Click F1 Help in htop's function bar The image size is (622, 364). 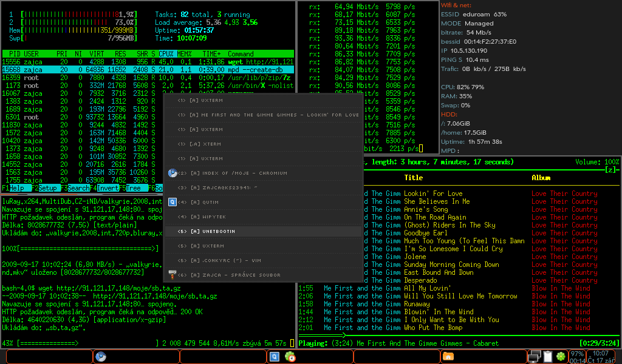[x=16, y=188]
